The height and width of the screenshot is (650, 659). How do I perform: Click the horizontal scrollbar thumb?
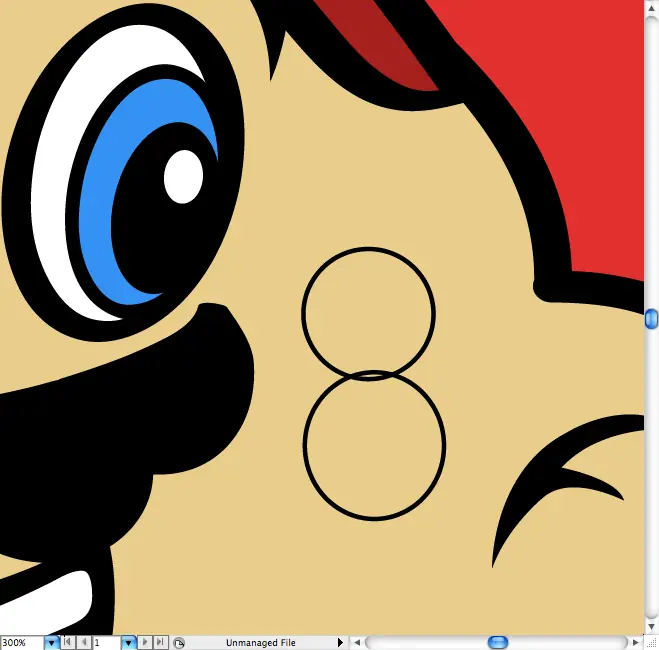(498, 642)
